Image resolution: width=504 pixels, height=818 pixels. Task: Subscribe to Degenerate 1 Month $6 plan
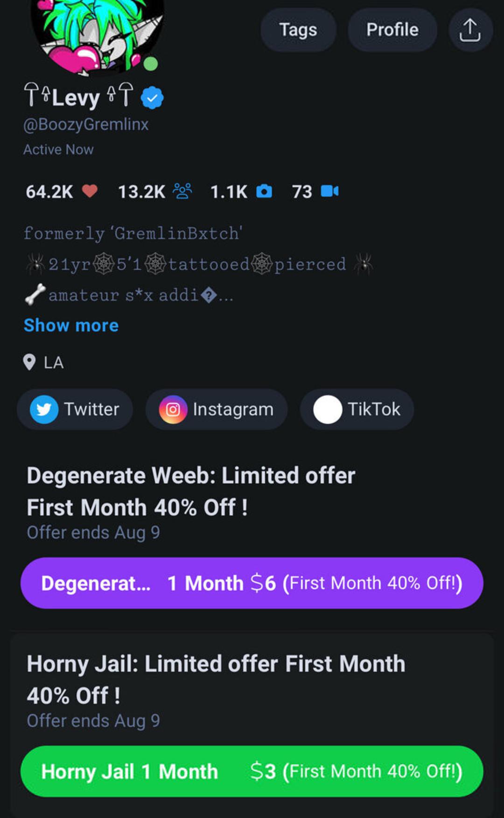(x=252, y=583)
